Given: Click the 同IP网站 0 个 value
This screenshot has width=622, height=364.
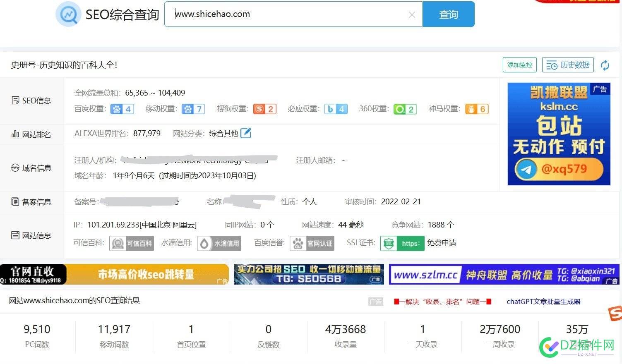Looking at the screenshot, I should (x=267, y=225).
